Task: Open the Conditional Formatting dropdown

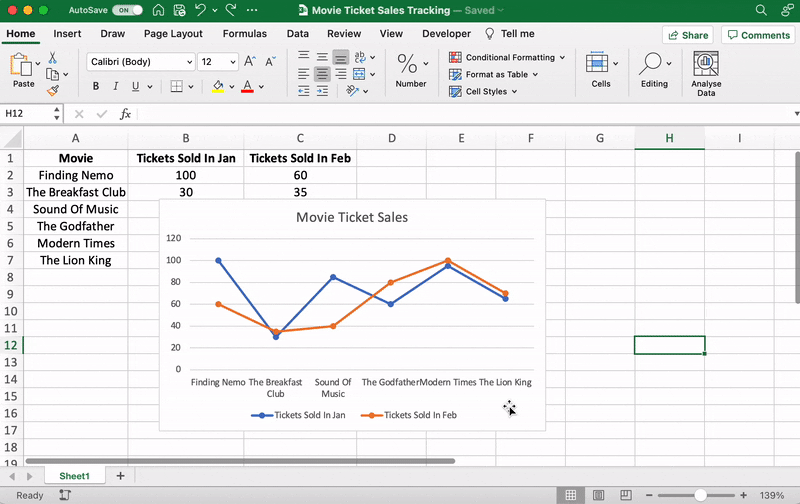Action: tap(507, 57)
